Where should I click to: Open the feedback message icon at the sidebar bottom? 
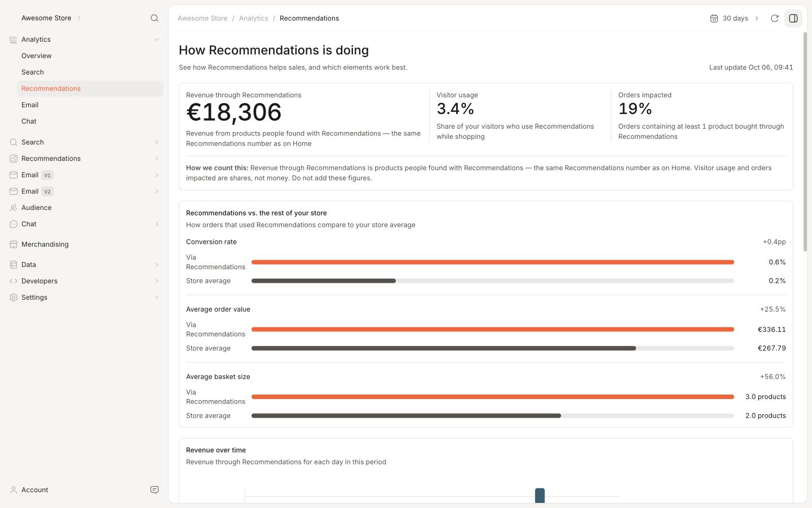(155, 490)
